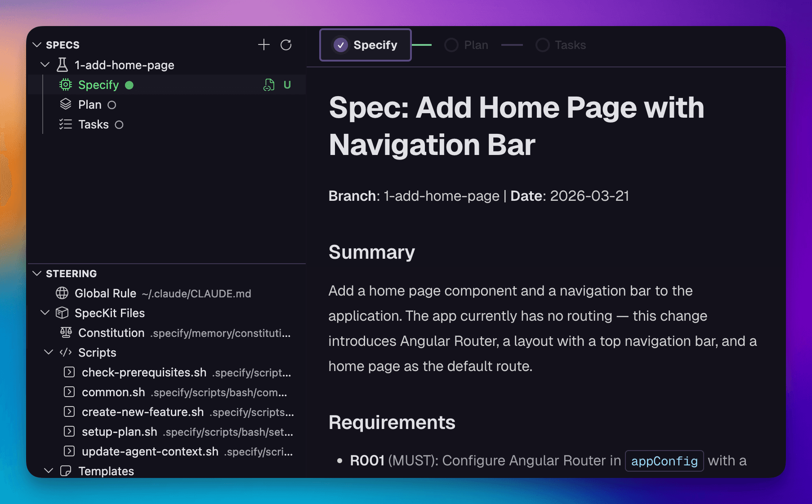
Task: Select the Constitution scales icon
Action: [66, 332]
